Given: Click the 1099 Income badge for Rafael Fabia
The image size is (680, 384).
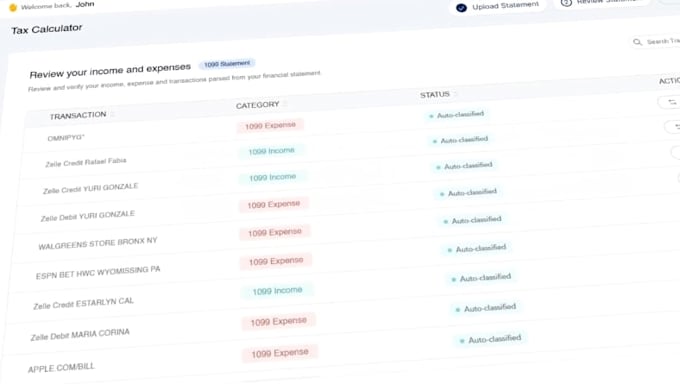Looking at the screenshot, I should click(271, 151).
